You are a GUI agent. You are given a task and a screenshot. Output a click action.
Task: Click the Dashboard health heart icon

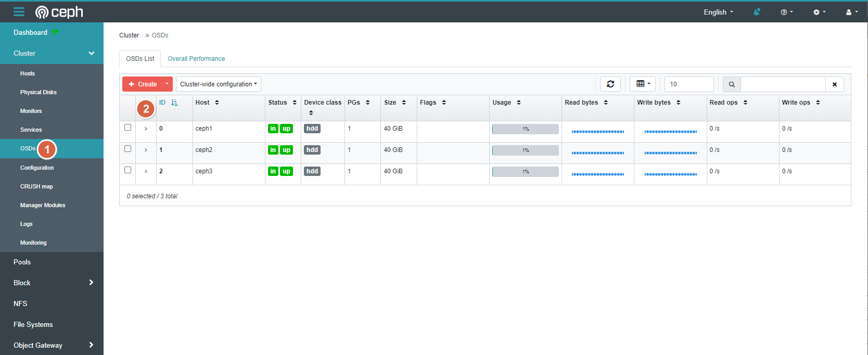click(x=55, y=32)
